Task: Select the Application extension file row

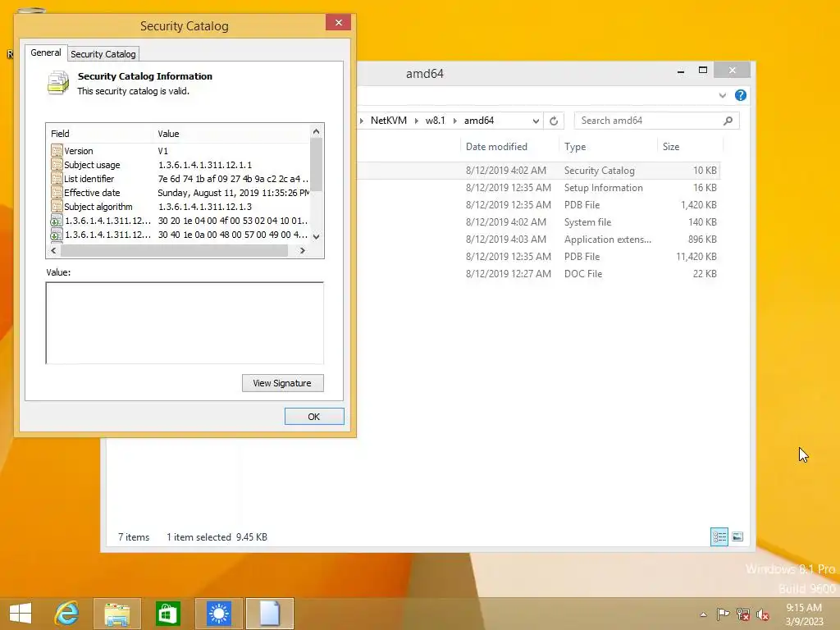Action: [x=538, y=239]
